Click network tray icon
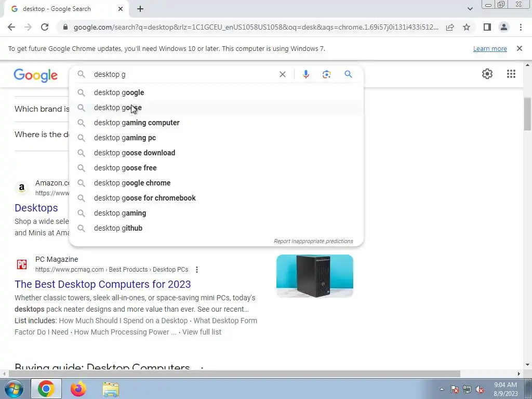This screenshot has height=399, width=532. [467, 389]
